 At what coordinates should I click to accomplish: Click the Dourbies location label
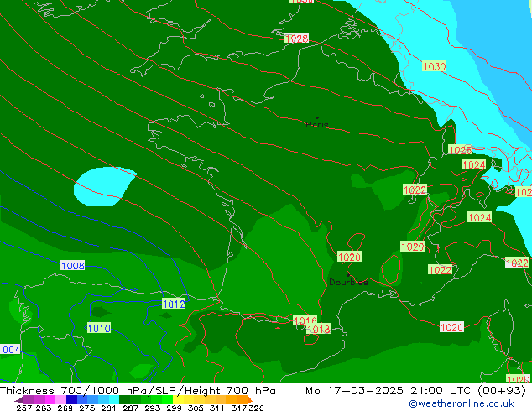(x=348, y=282)
